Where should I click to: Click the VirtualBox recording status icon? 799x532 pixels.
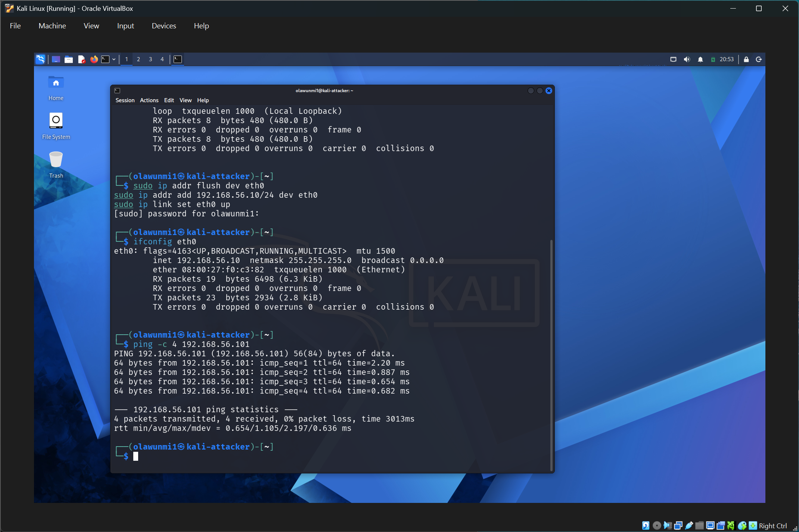721,526
